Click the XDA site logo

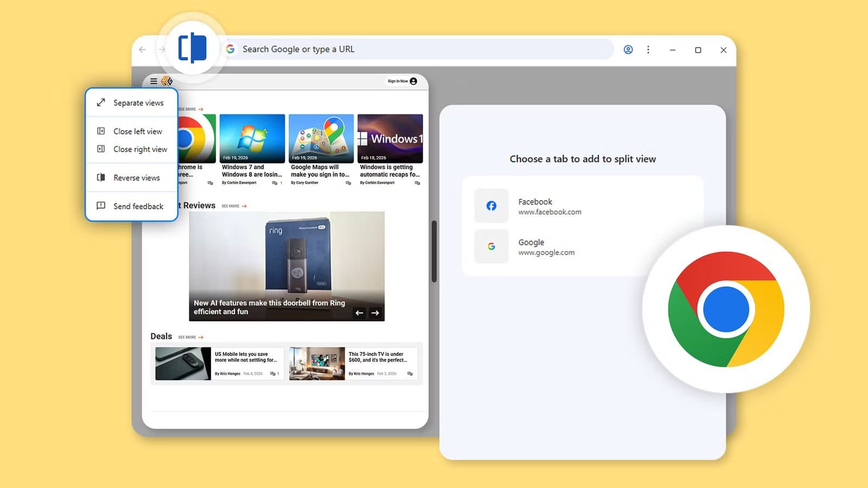click(x=166, y=81)
